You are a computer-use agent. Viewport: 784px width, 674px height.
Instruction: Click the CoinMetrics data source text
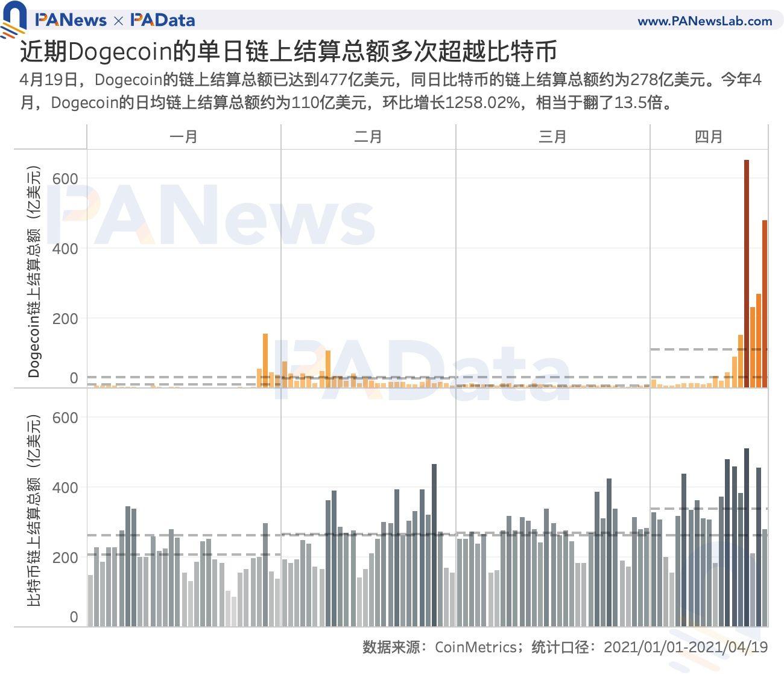tap(475, 647)
